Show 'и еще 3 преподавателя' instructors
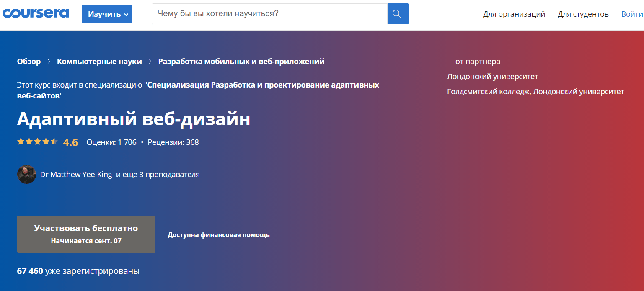 coord(158,175)
